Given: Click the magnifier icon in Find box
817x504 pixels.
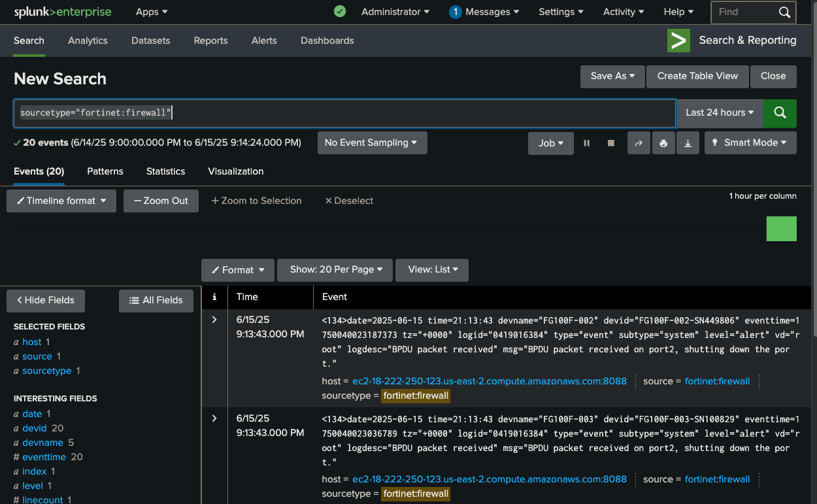Looking at the screenshot, I should (x=784, y=12).
